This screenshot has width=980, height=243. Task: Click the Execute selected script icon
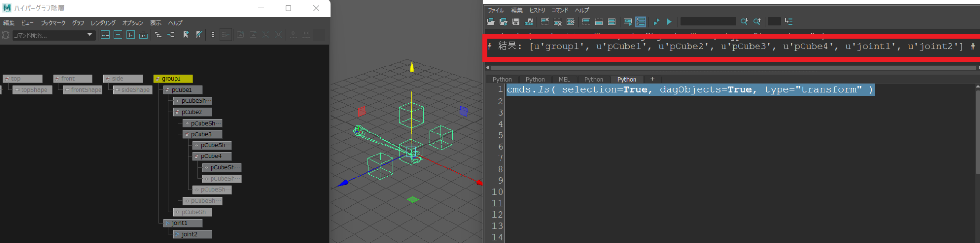(x=657, y=22)
